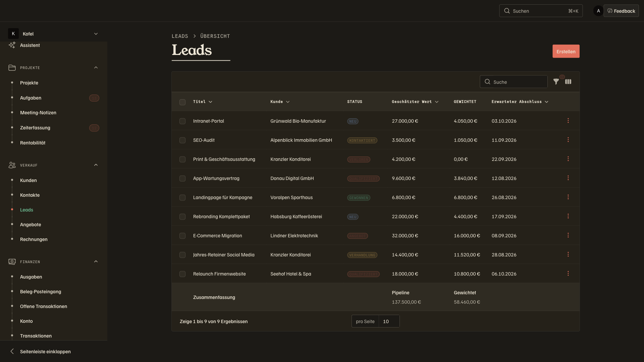This screenshot has height=362, width=644.
Task: Click the user avatar A
Action: point(598,11)
